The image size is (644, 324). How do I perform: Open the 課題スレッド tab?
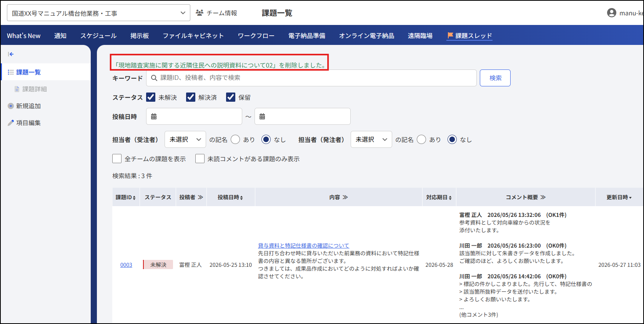pos(469,36)
